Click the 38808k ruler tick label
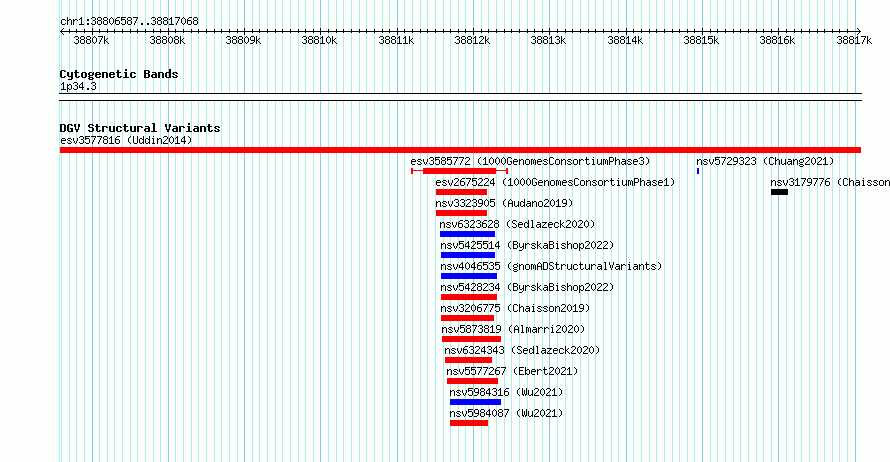890x462 pixels. (167, 41)
